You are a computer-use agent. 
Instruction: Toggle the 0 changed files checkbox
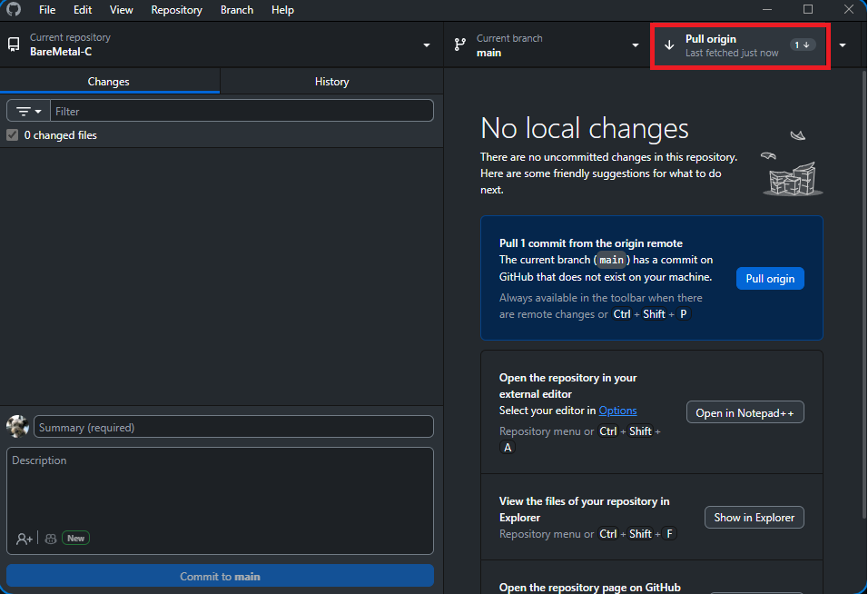[x=13, y=135]
